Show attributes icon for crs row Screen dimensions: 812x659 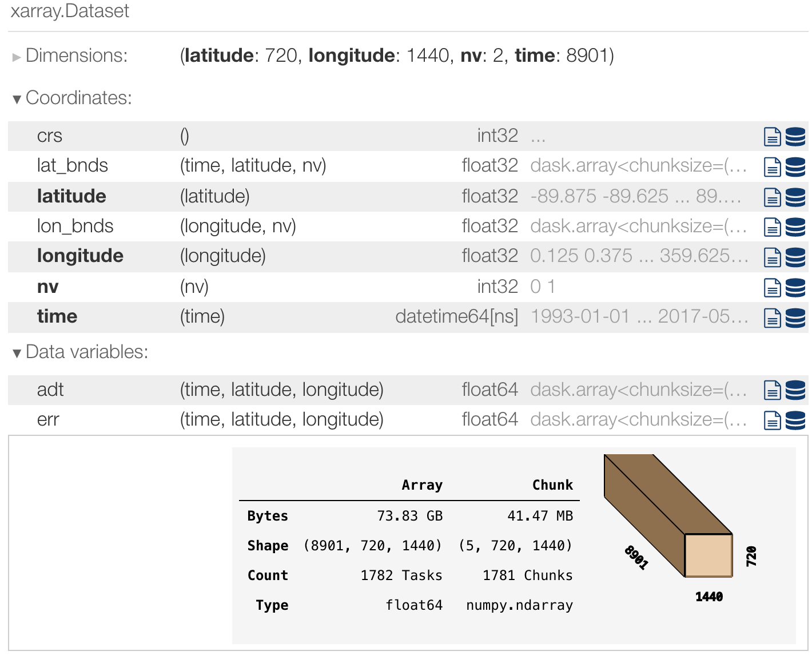click(x=772, y=137)
